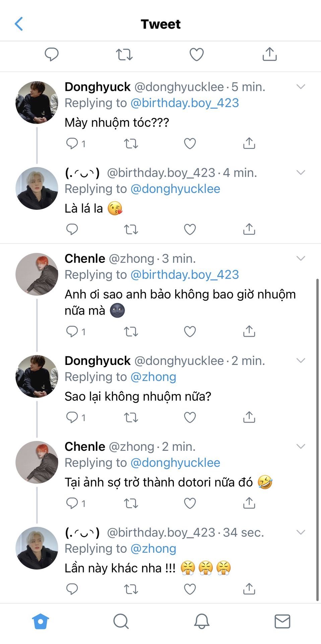Open Chenle's red-haired profile picture on first tweet
Image resolution: width=321 pixels, height=644 pixels.
(37, 274)
